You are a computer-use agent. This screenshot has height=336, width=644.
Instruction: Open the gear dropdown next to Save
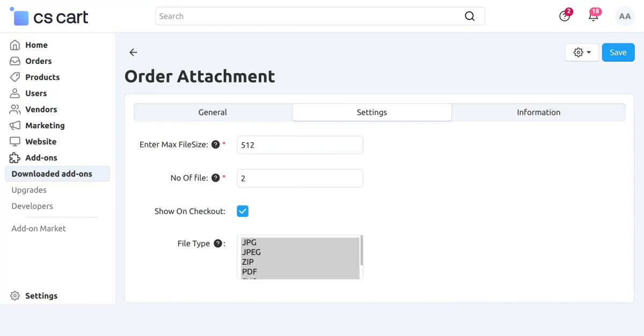582,52
